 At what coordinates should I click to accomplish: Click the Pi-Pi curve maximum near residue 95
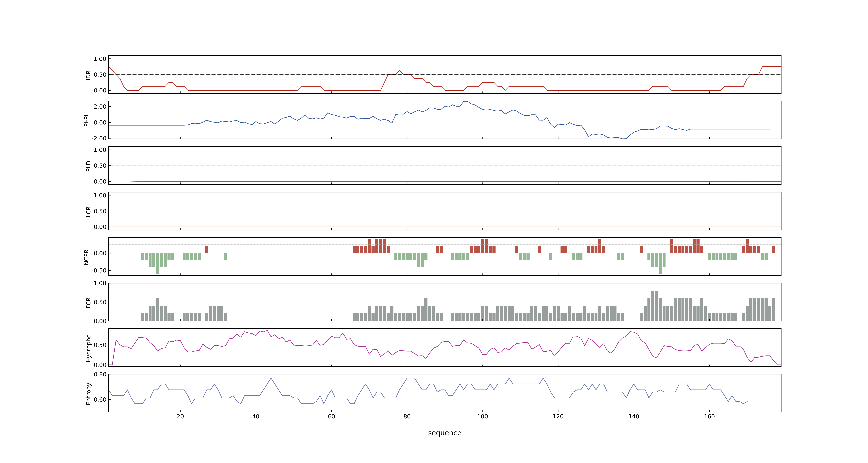pos(465,101)
